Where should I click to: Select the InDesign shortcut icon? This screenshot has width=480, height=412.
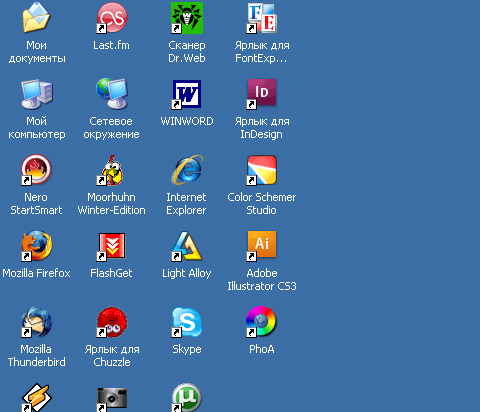click(262, 94)
